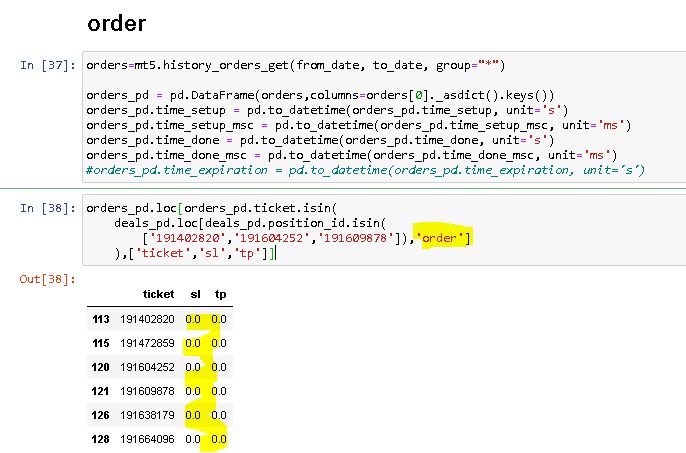Click ticket value 191609878 in table

[147, 391]
